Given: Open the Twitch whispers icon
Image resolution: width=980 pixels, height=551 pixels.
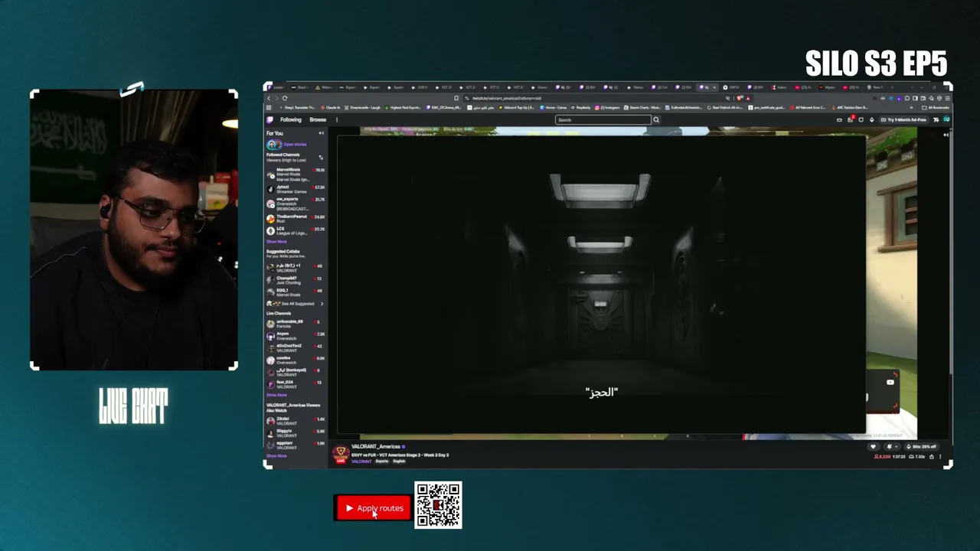Looking at the screenshot, I should [x=861, y=120].
